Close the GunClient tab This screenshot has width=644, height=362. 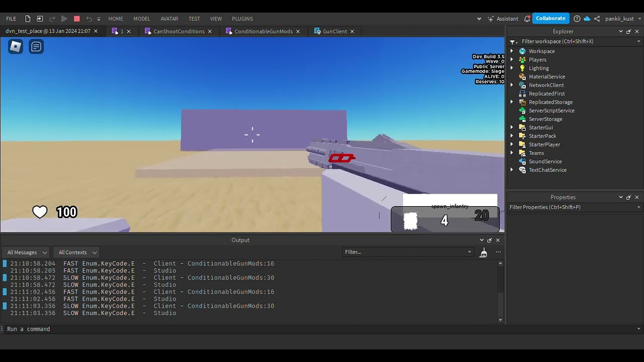tap(352, 31)
